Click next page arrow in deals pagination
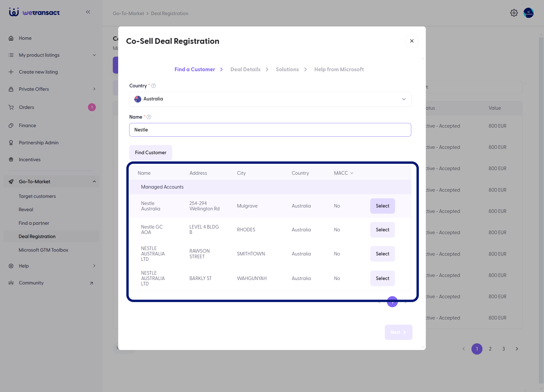This screenshot has height=392, width=544. coord(517,349)
